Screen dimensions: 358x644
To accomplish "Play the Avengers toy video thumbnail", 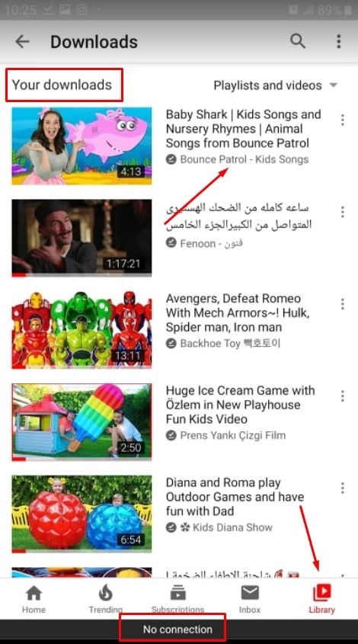I will pyautogui.click(x=82, y=330).
